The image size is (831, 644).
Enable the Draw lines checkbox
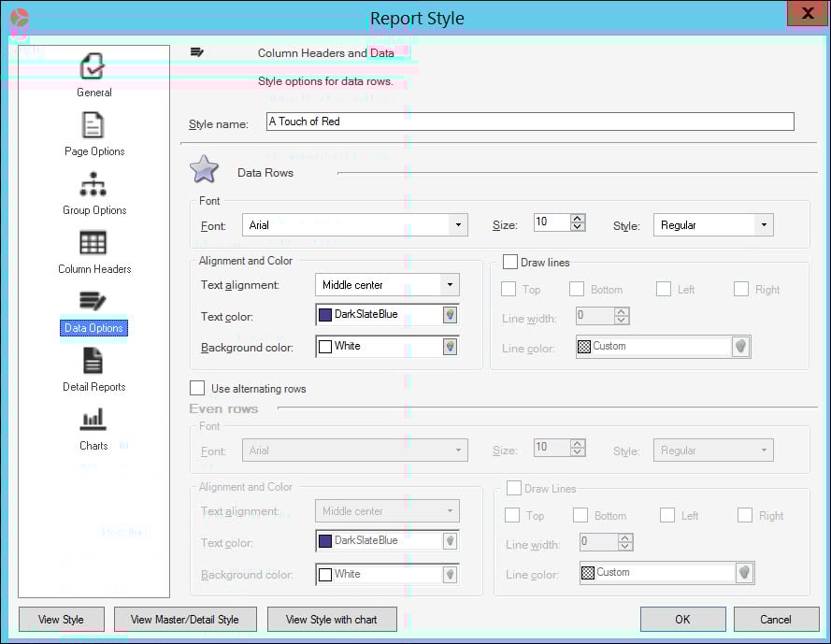click(x=510, y=262)
